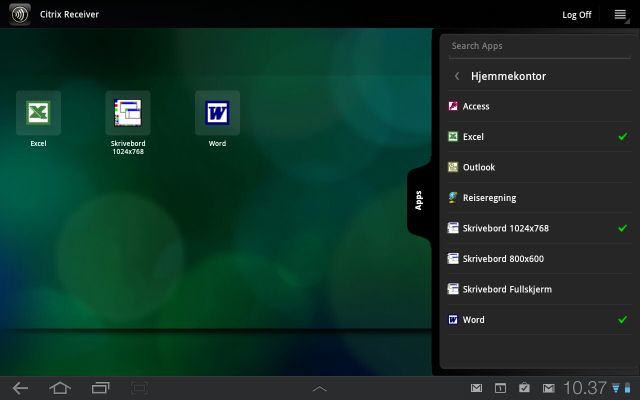The height and width of the screenshot is (400, 640).
Task: Go back using the Hjemmekontor chevron
Action: (457, 76)
